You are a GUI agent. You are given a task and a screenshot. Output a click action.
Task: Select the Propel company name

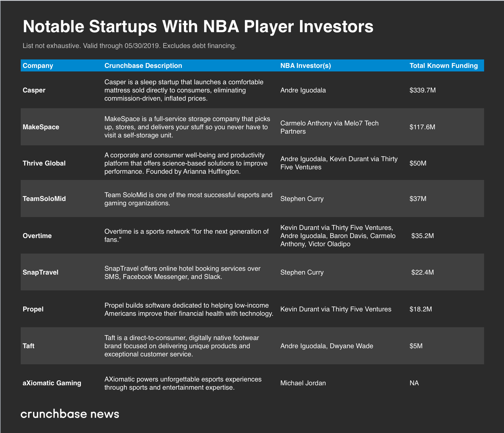click(33, 309)
